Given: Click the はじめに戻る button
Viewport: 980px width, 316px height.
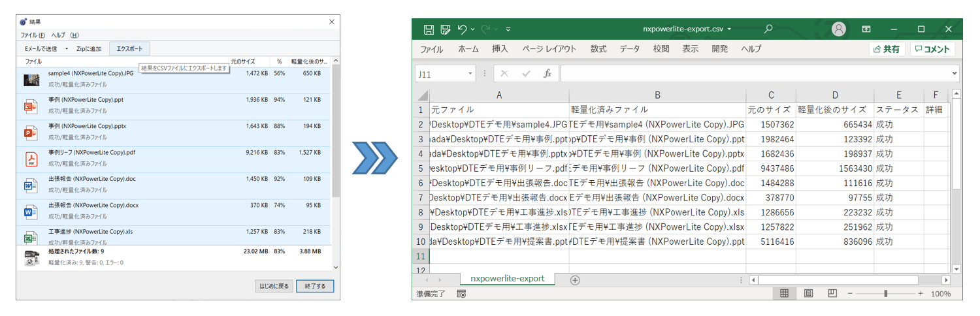Looking at the screenshot, I should (274, 286).
